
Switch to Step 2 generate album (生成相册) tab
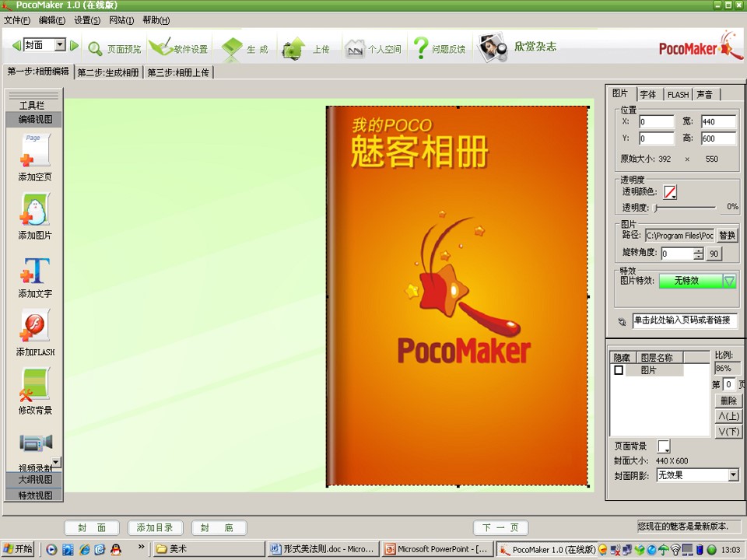tap(108, 72)
